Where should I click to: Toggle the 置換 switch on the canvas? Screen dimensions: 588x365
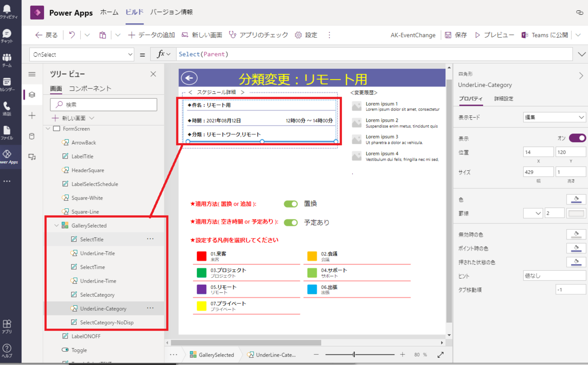pyautogui.click(x=291, y=204)
